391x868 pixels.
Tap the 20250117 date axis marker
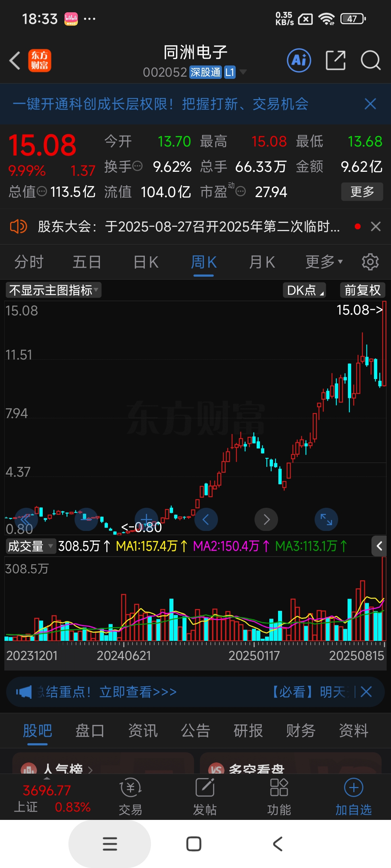(254, 656)
